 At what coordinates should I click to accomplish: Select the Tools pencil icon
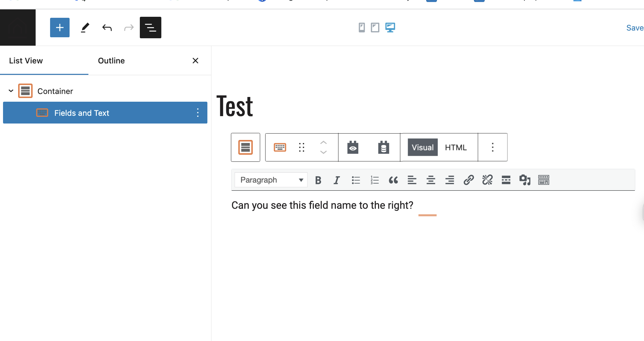click(x=85, y=28)
